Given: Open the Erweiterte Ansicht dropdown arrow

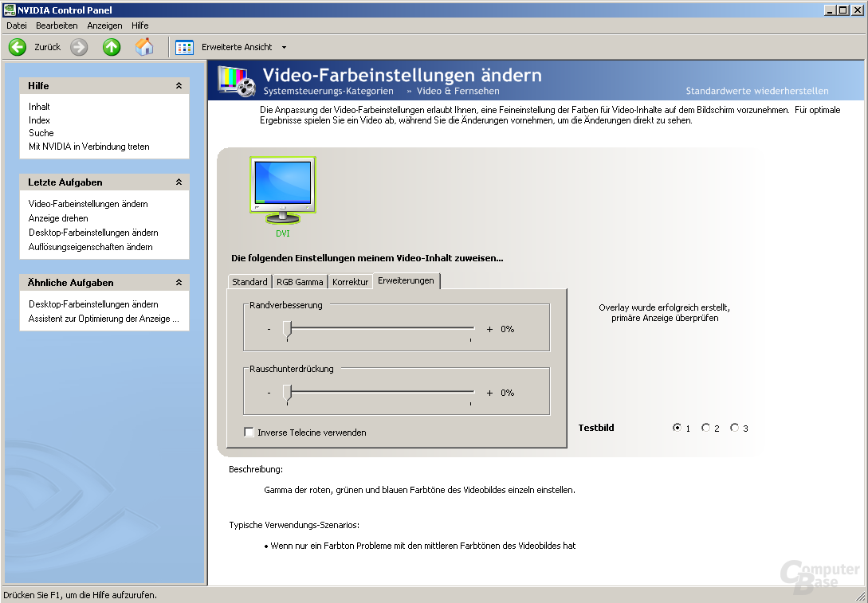Looking at the screenshot, I should tap(284, 48).
